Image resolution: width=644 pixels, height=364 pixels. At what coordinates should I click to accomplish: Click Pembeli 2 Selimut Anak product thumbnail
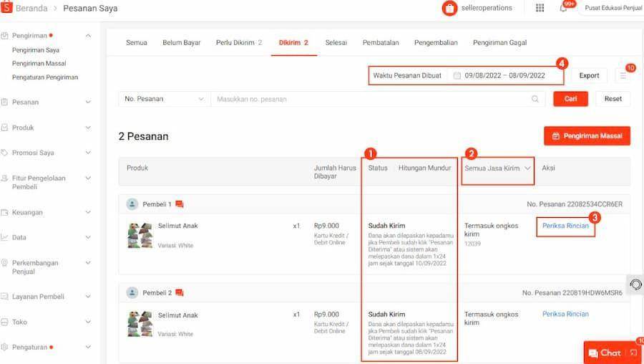coord(140,324)
